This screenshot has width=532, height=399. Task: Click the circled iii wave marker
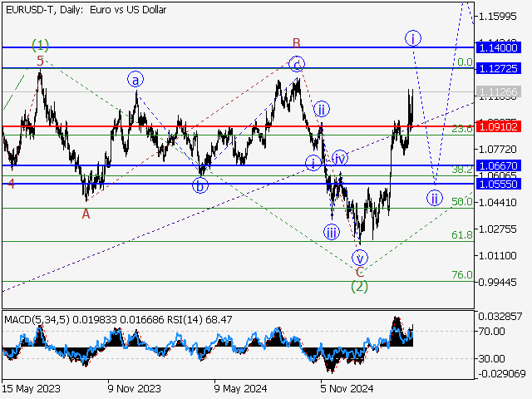(x=332, y=232)
